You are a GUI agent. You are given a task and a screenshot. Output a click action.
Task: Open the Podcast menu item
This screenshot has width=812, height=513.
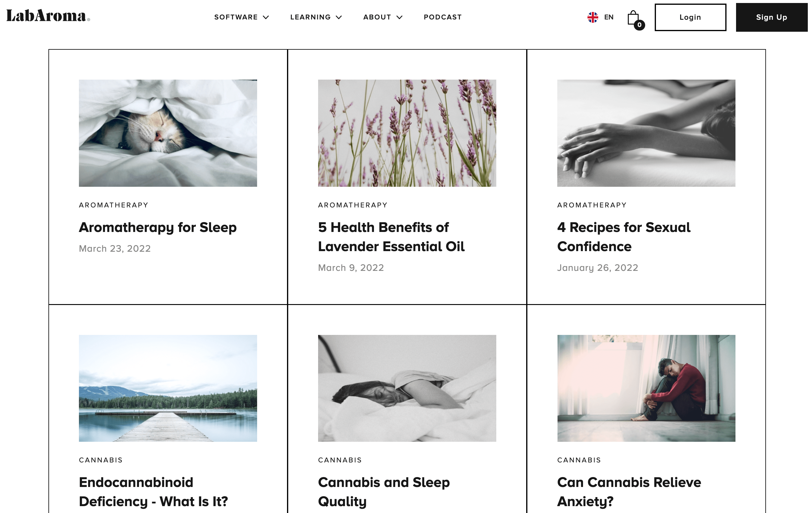tap(442, 17)
